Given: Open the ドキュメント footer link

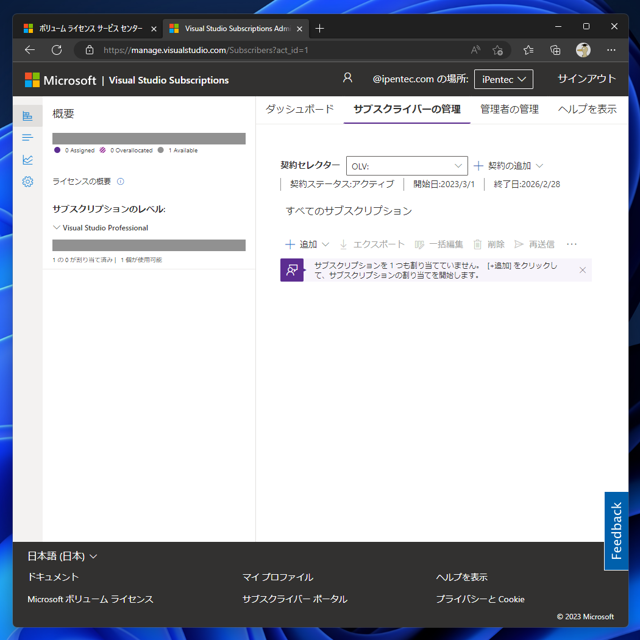Looking at the screenshot, I should 53,577.
